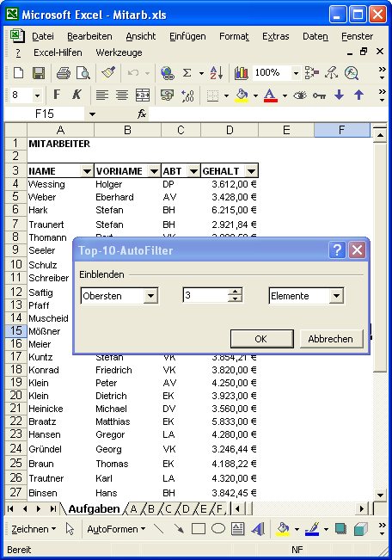Select the Format Painter brush icon
Image resolution: width=392 pixels, height=560 pixels.
coord(108,73)
